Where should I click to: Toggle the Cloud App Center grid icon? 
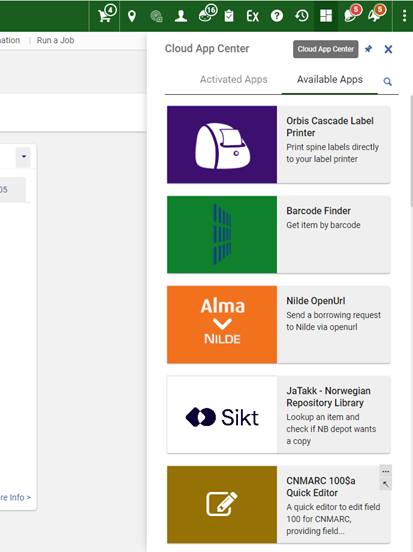[326, 16]
